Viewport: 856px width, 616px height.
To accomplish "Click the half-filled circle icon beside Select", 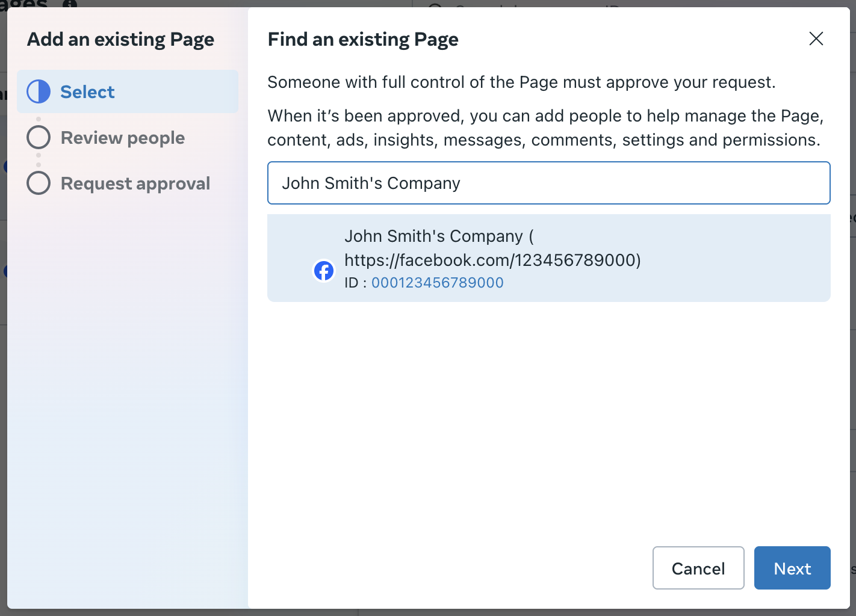I will point(39,91).
